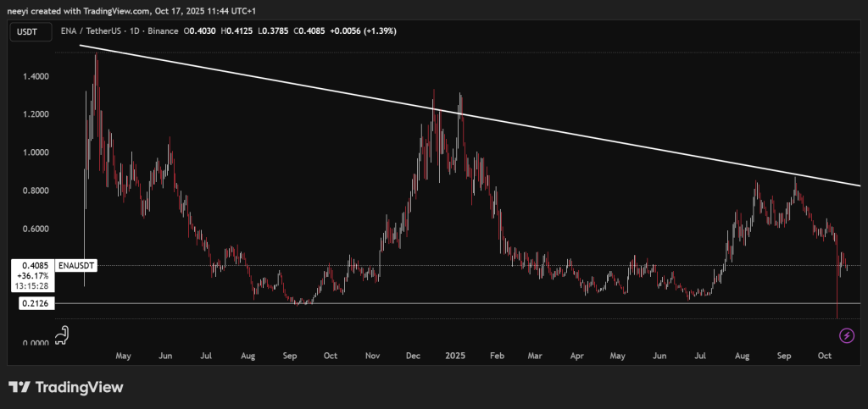Click the Dec label on time axis

tap(414, 356)
